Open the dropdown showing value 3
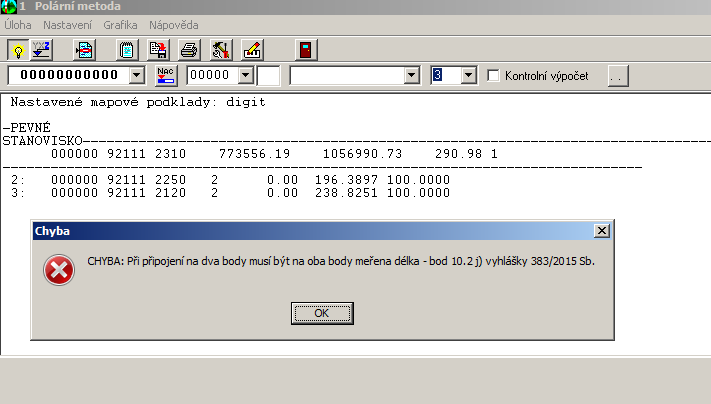711x404 pixels. pos(468,76)
